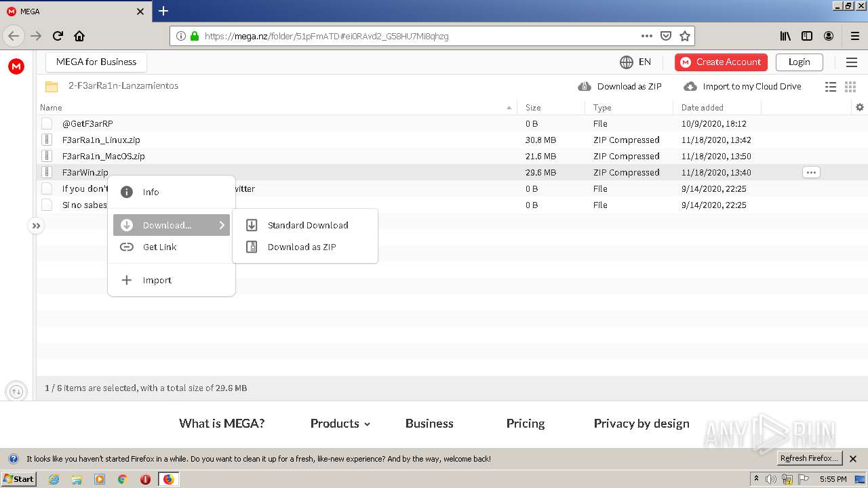The height and width of the screenshot is (488, 868).
Task: Open the hamburger menu beside Login
Action: (852, 62)
